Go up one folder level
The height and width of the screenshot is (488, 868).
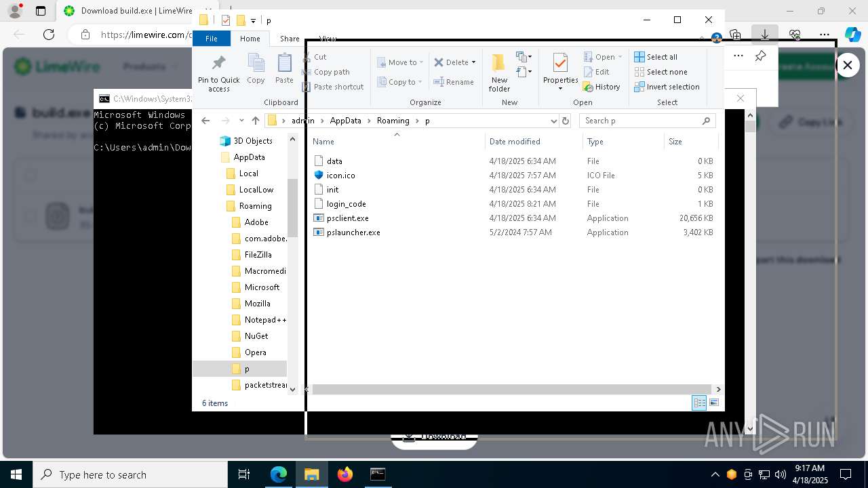pos(255,121)
